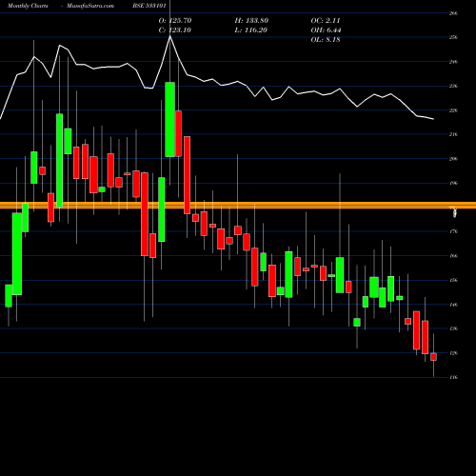Click the 'MunafaSutra.com' label

pos(90,6)
